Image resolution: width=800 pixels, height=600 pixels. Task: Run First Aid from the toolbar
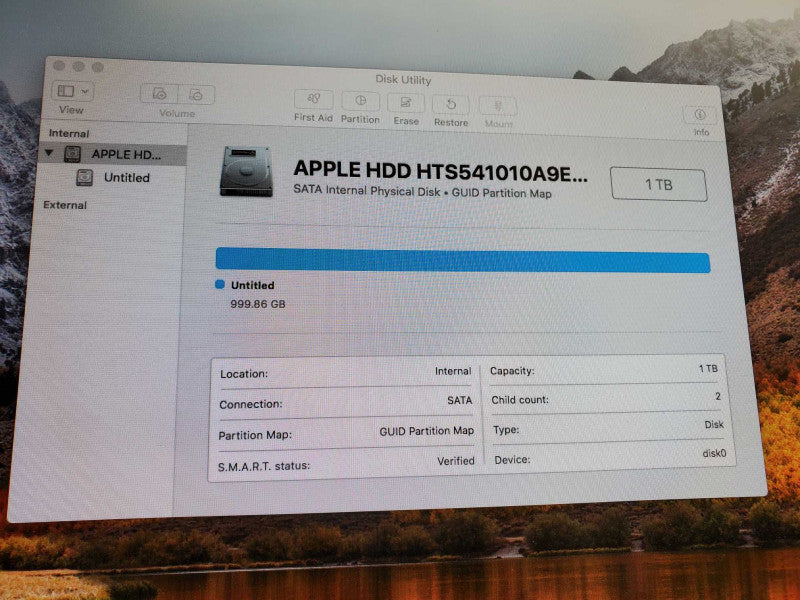pos(313,99)
